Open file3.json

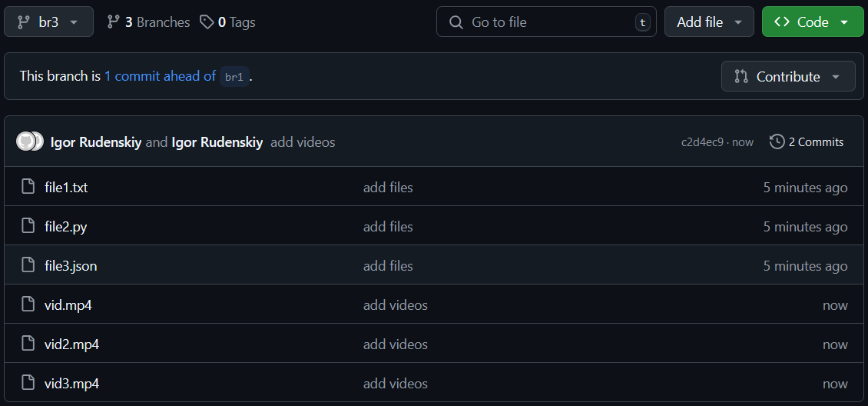coord(71,266)
